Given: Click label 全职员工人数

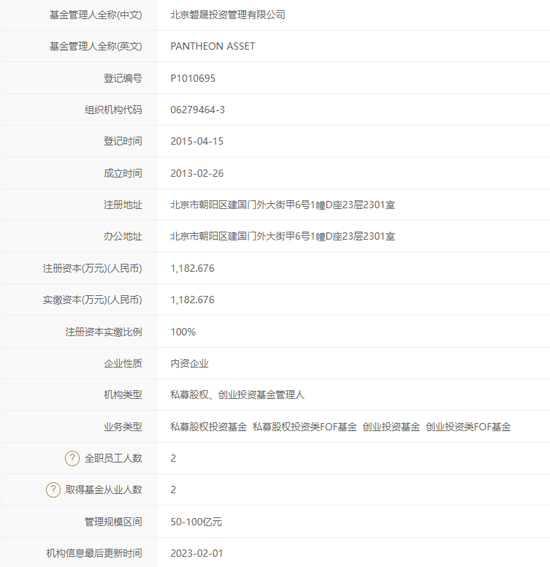Looking at the screenshot, I should [x=113, y=458].
